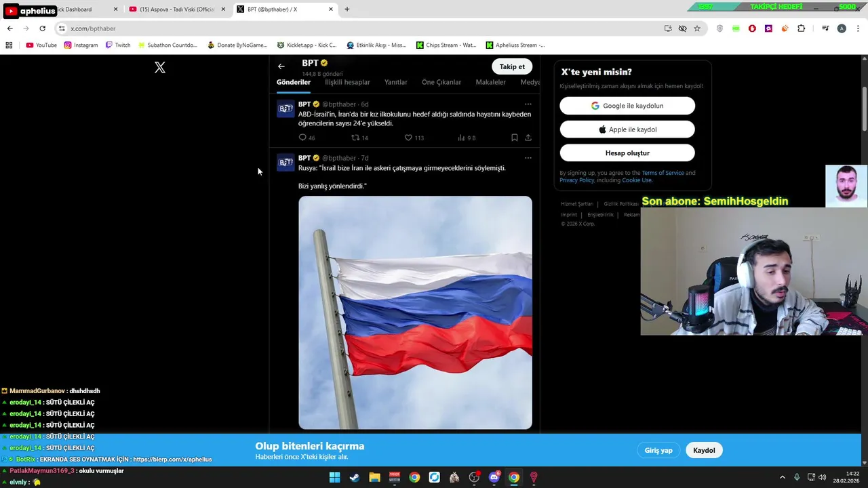Screen dimensions: 868x488
Task: Click BPT avatar on the ABD-İsrail post
Action: (x=285, y=108)
